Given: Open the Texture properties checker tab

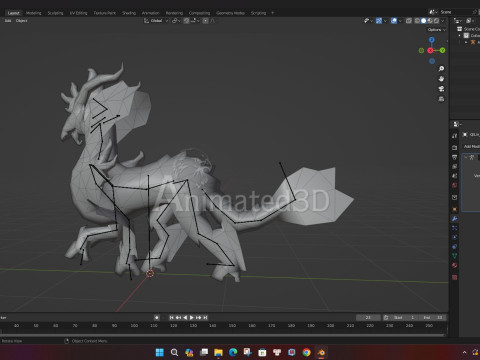Looking at the screenshot, I should [x=455, y=277].
